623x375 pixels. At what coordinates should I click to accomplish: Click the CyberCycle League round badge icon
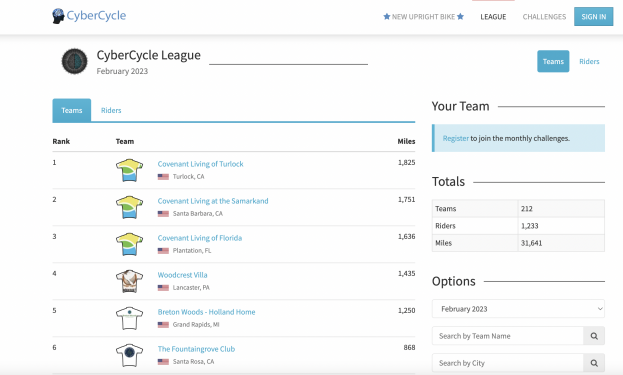tap(74, 61)
